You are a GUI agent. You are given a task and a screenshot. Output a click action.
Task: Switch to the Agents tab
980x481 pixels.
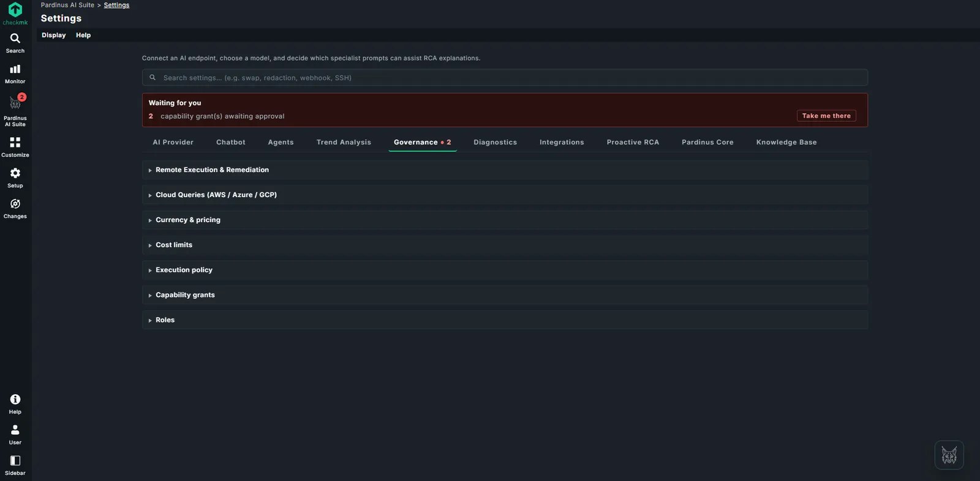click(281, 142)
